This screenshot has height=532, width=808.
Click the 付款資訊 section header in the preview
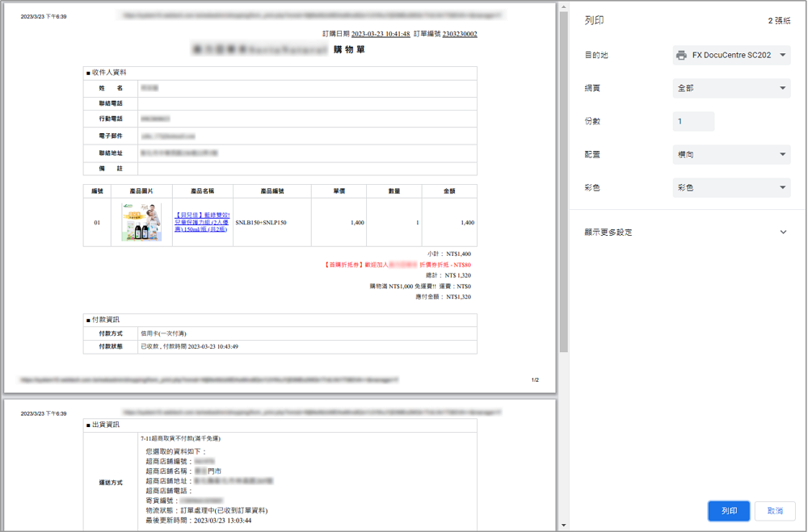pos(105,320)
